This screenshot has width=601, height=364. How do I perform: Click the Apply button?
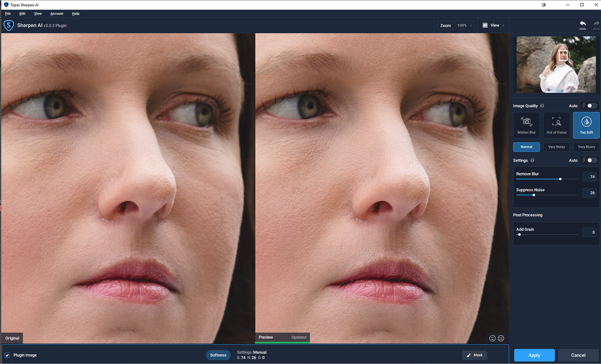coord(534,355)
